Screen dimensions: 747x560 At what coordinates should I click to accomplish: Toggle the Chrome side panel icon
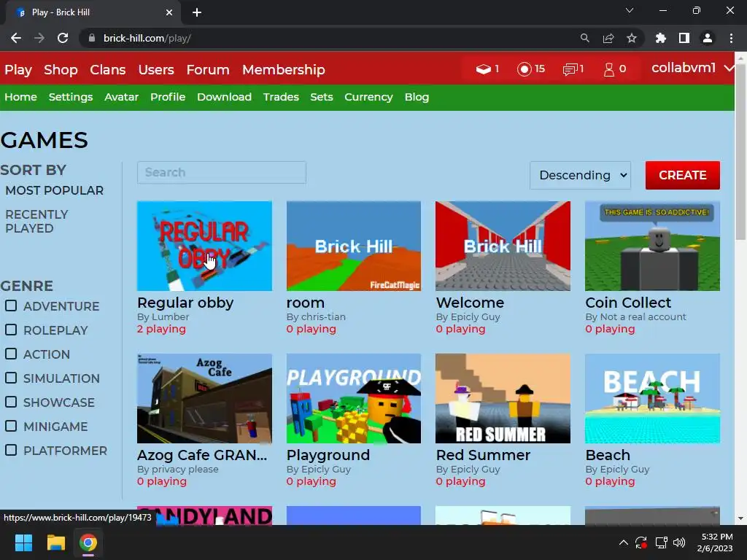pos(684,38)
